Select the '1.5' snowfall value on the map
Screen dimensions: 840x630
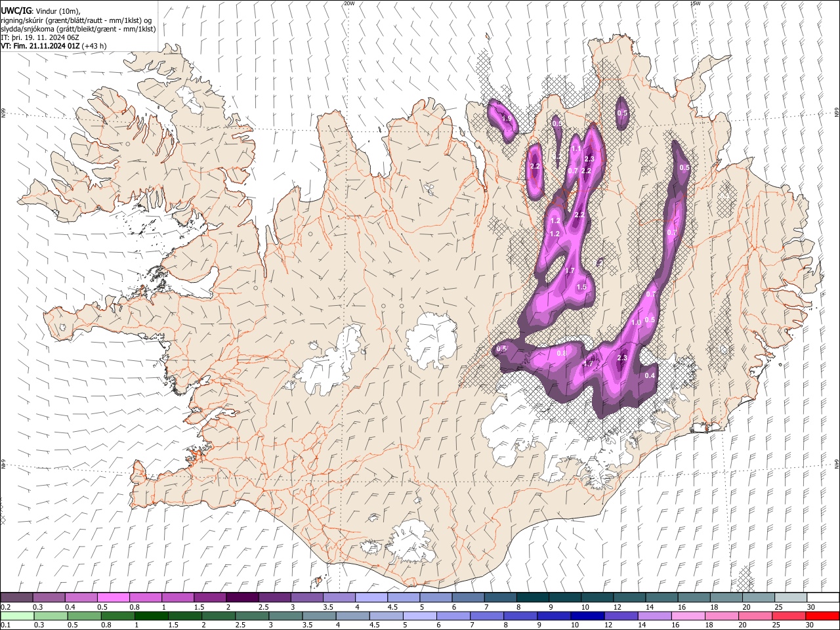pyautogui.click(x=581, y=287)
